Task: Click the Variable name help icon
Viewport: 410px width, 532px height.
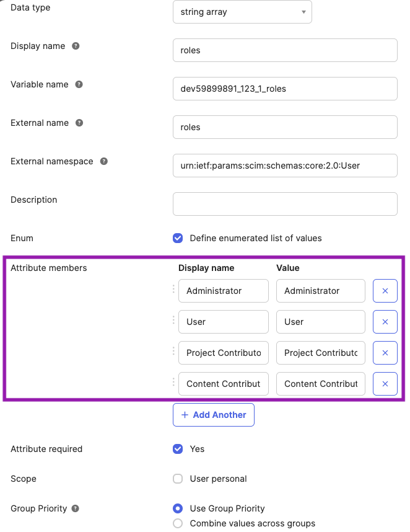Action: point(79,84)
